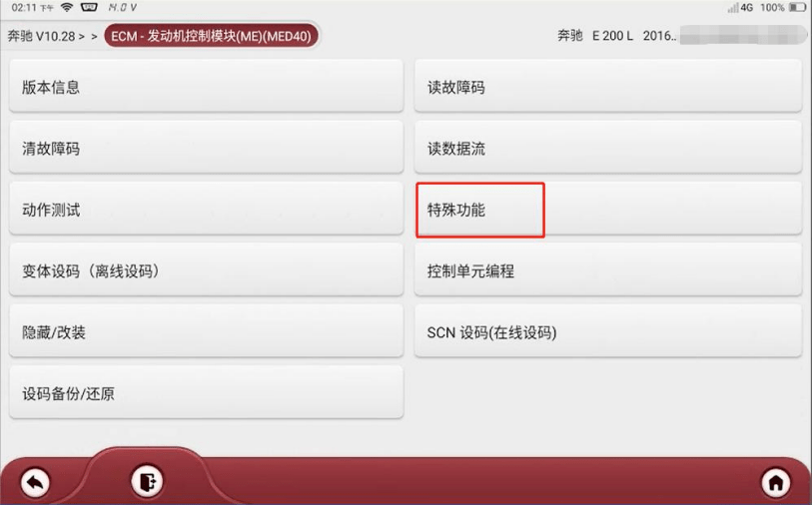Tap the VCI connector status icon
The image size is (812, 505).
pyautogui.click(x=89, y=7)
